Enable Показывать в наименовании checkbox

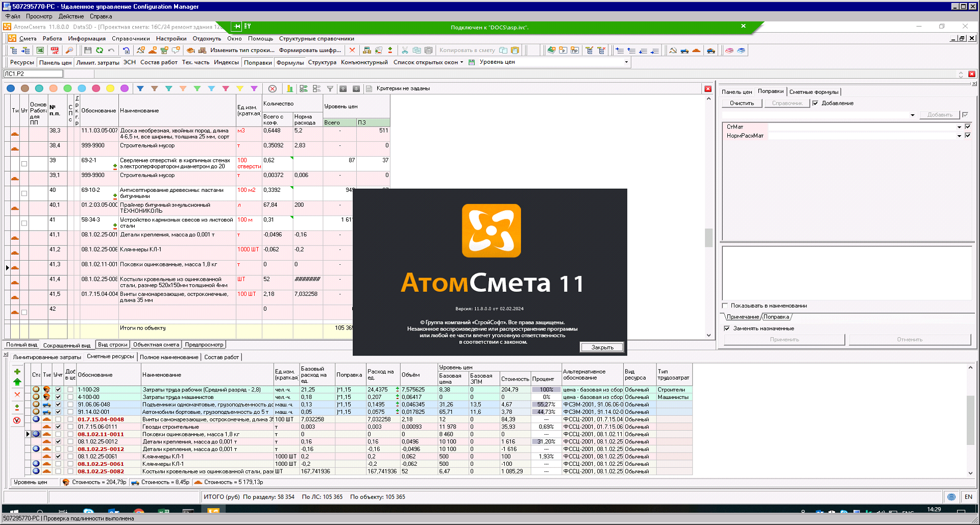pos(725,306)
